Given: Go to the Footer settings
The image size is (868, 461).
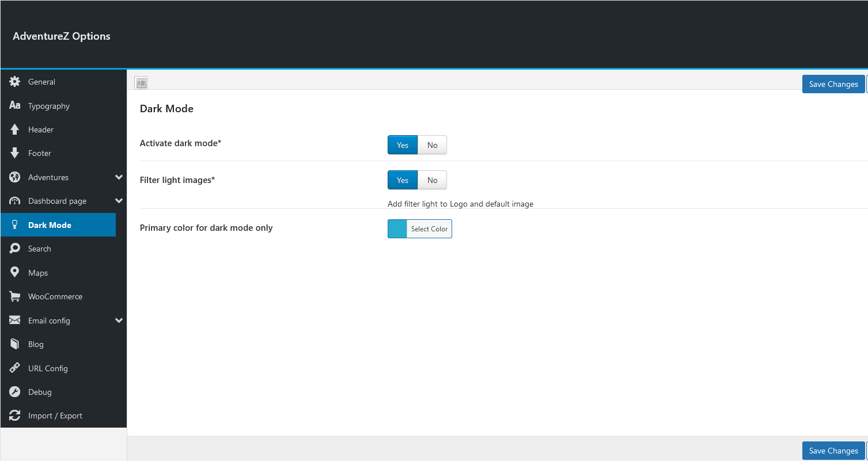Looking at the screenshot, I should pos(63,153).
